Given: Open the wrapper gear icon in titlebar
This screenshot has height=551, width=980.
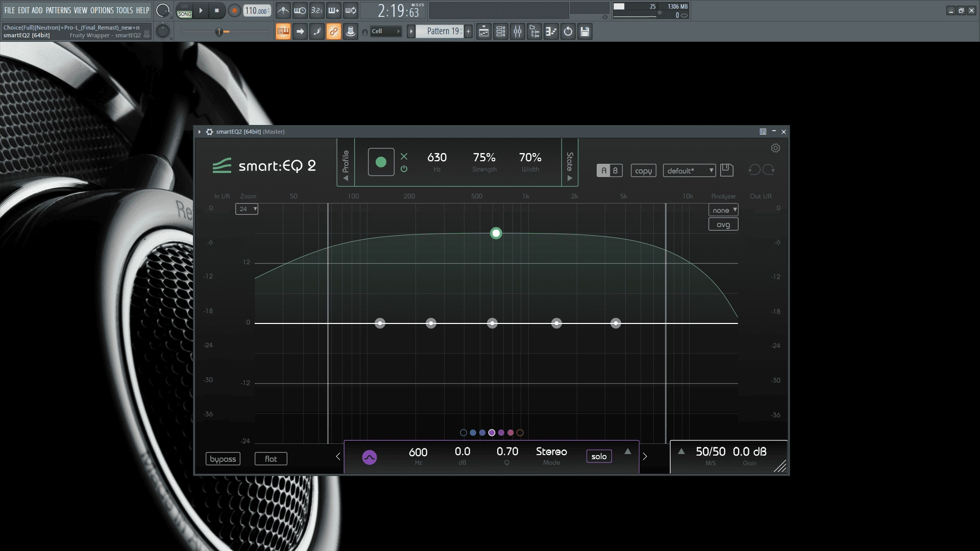Looking at the screenshot, I should pyautogui.click(x=209, y=132).
